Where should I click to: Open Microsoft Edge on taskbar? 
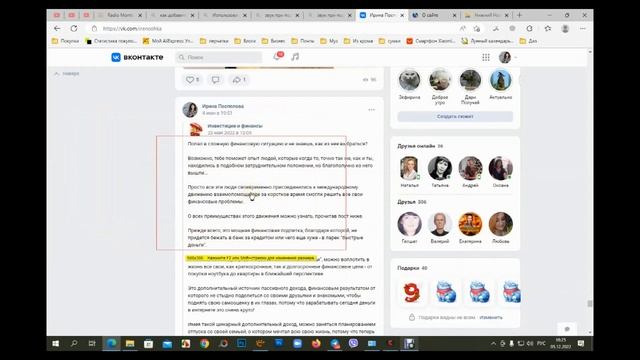(x=111, y=344)
